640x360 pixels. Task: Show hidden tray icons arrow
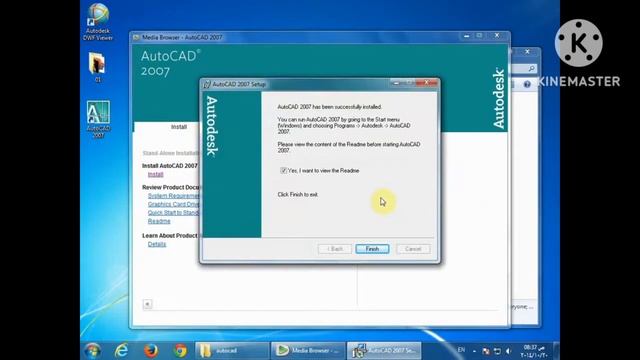[474, 351]
